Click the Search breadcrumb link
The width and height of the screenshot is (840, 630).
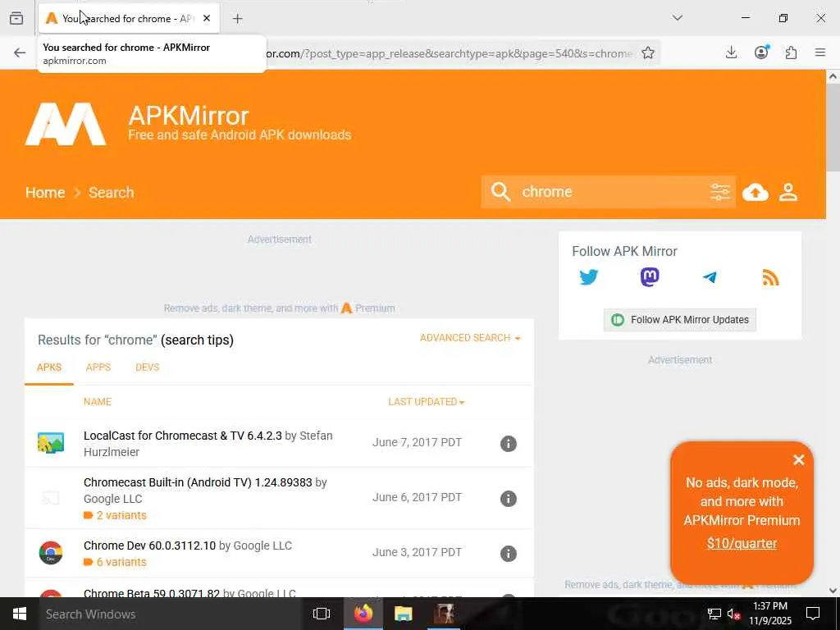pyautogui.click(x=111, y=192)
